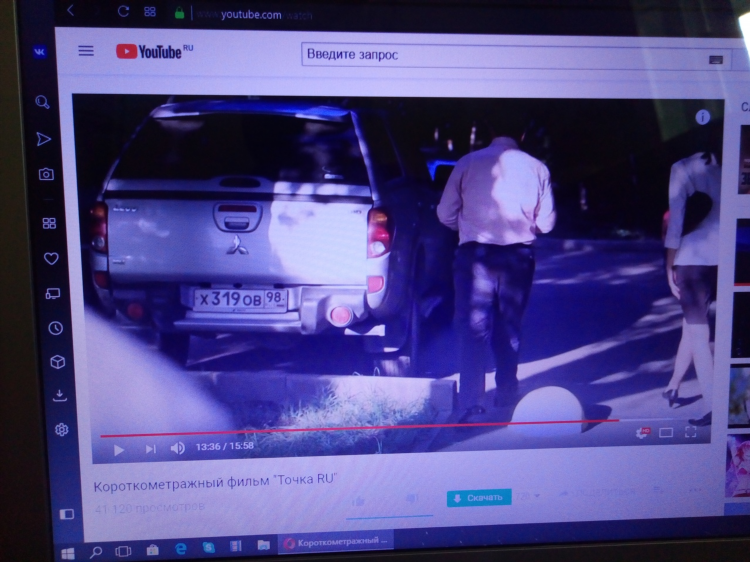Expand the 720 quality dropdown next to Скачать
The height and width of the screenshot is (562, 750).
[528, 496]
